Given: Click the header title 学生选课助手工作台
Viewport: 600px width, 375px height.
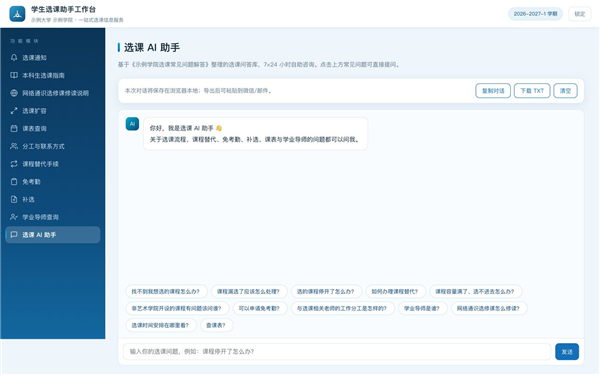Looking at the screenshot, I should click(x=64, y=10).
